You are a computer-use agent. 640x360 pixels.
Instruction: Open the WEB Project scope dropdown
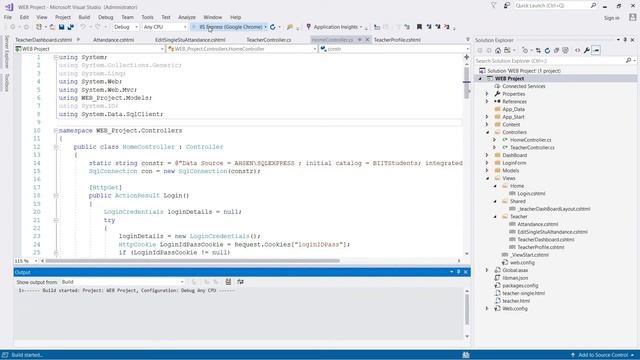89,49
